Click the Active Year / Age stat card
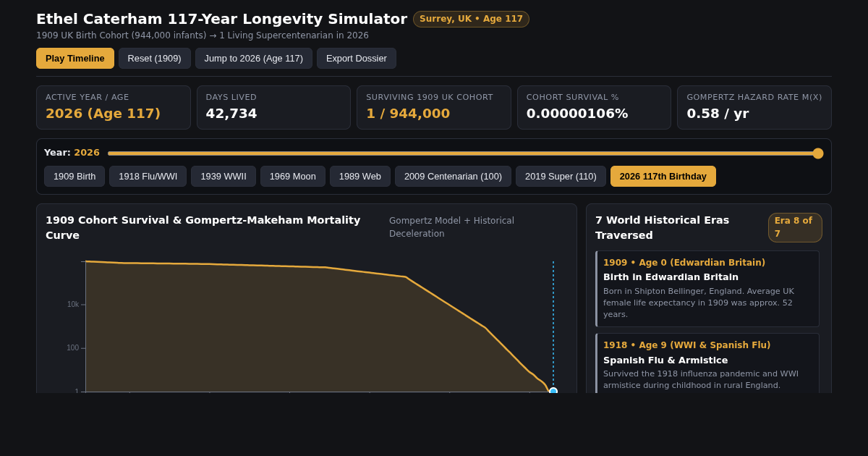This screenshot has width=868, height=456. (114, 107)
